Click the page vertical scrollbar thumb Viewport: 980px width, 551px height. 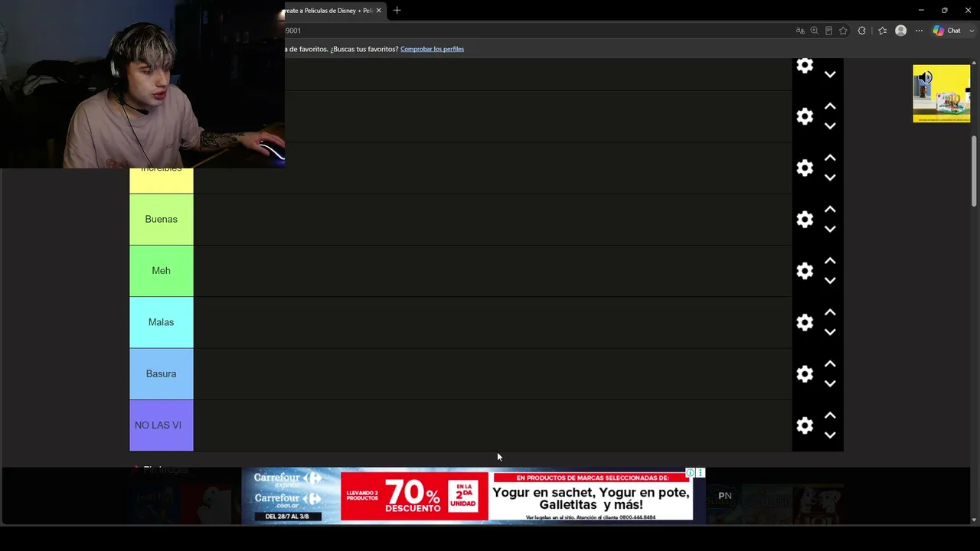(x=974, y=171)
